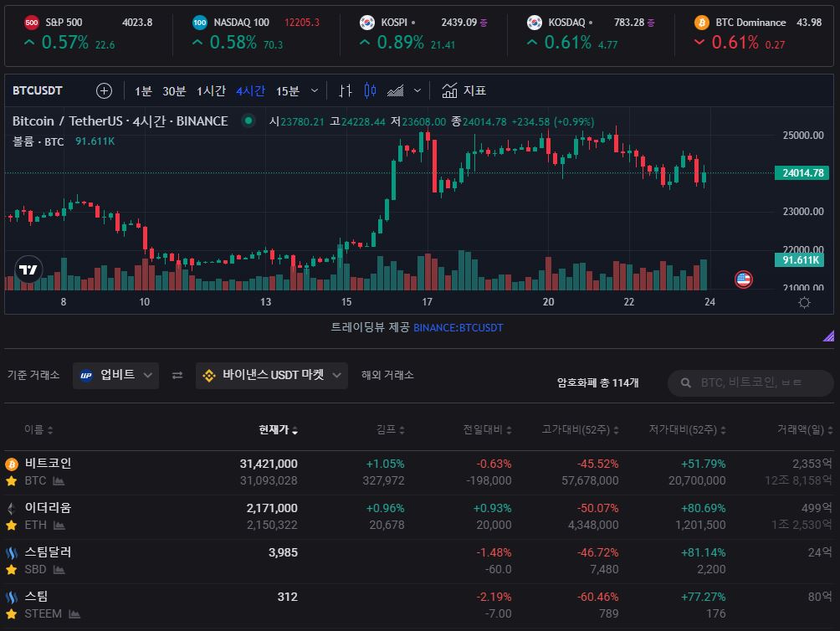The height and width of the screenshot is (631, 840).
Task: Click the S&P 500 0.57% change
Action: pos(64,43)
